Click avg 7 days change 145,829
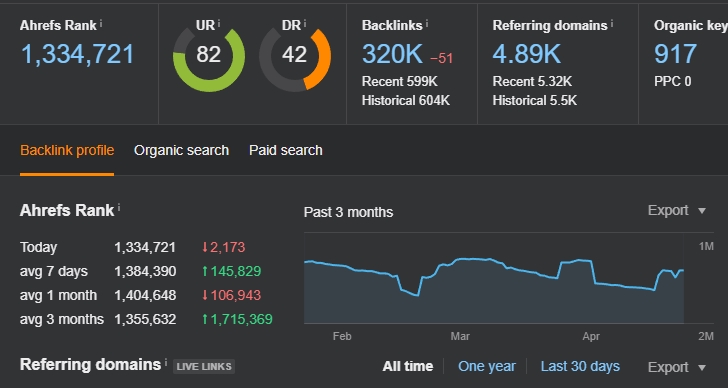Viewport: 728px width, 388px height. (231, 272)
